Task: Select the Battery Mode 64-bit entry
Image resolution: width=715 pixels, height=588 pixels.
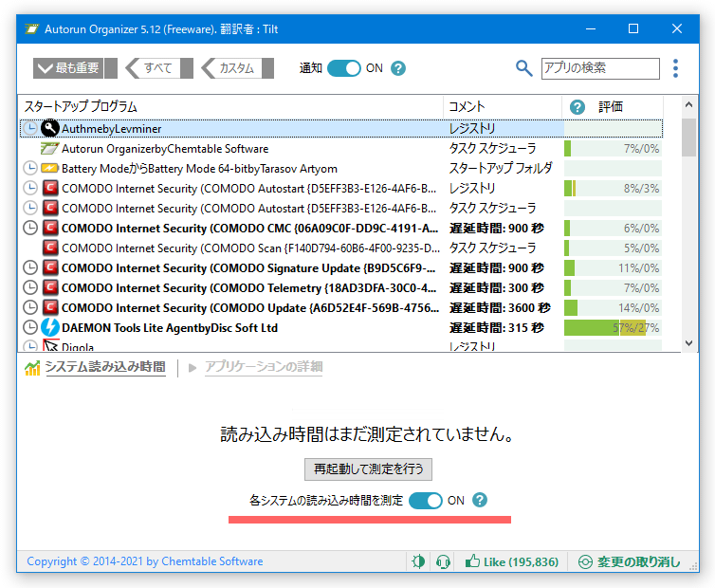Action: coord(341,168)
